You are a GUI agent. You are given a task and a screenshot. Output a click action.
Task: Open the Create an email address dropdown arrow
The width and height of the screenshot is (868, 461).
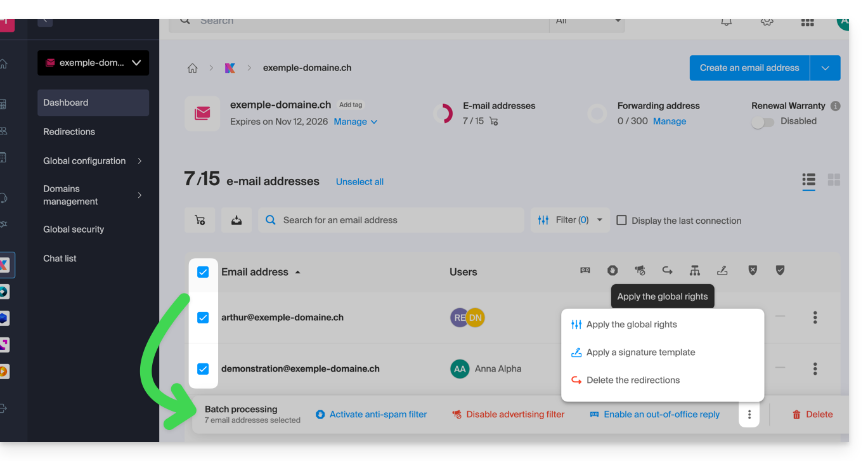[x=826, y=68]
